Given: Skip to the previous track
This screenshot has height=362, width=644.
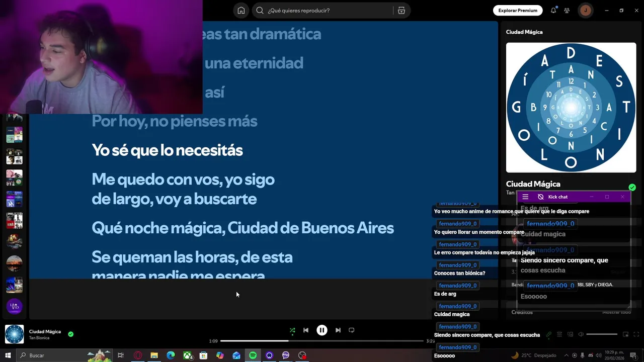Looking at the screenshot, I should click(306, 330).
